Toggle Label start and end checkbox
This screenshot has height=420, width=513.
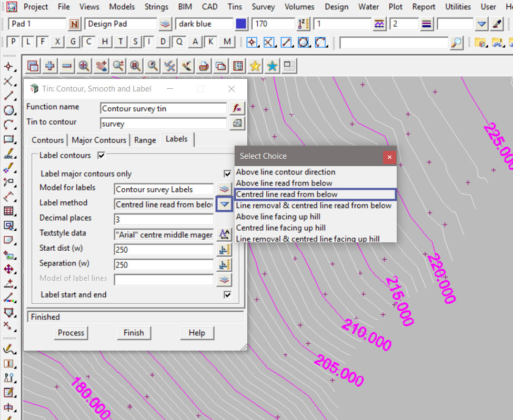click(227, 295)
